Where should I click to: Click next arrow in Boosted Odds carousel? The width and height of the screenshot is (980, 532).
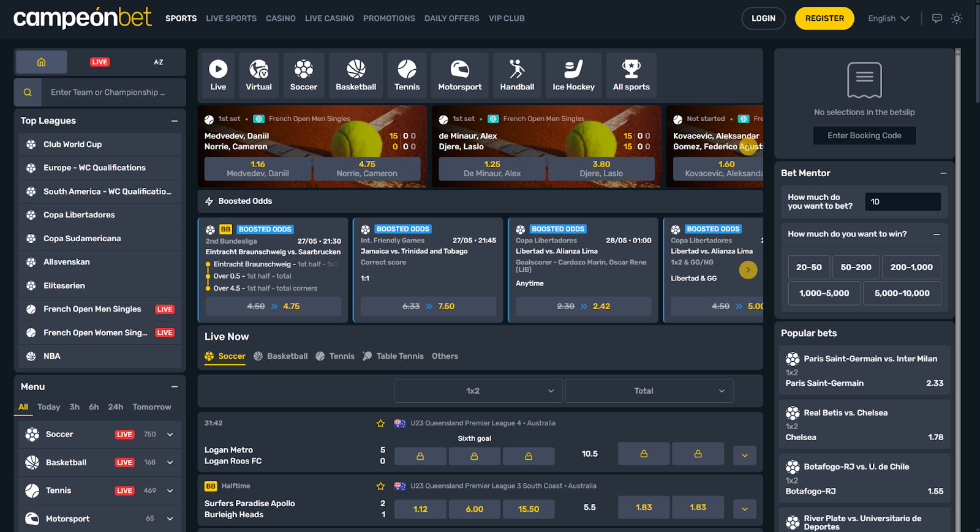click(x=748, y=270)
